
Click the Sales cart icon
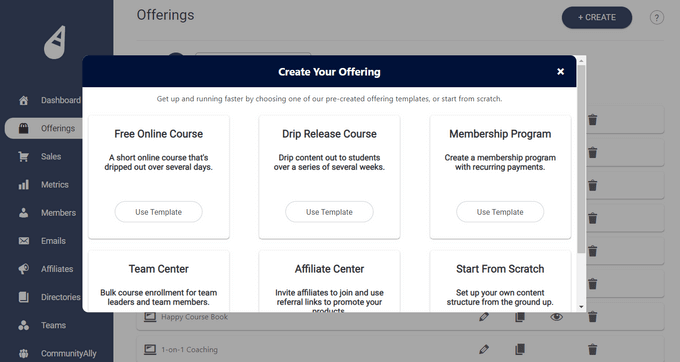click(x=23, y=157)
